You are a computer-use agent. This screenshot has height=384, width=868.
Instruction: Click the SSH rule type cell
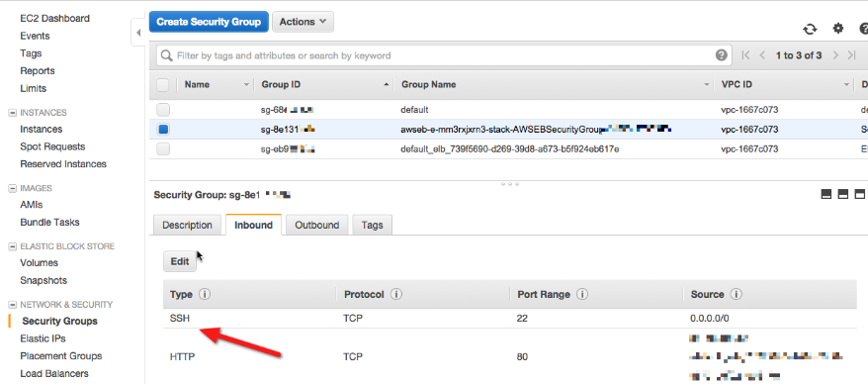click(181, 319)
